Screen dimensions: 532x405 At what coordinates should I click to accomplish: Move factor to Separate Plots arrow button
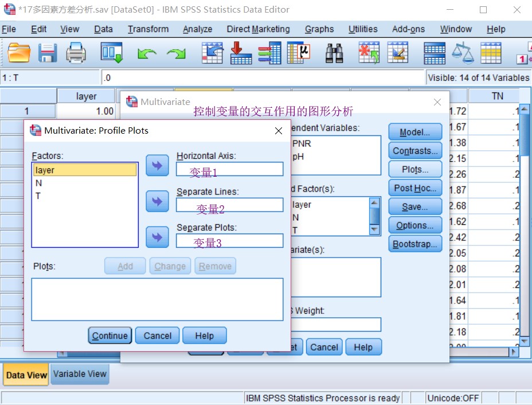157,237
